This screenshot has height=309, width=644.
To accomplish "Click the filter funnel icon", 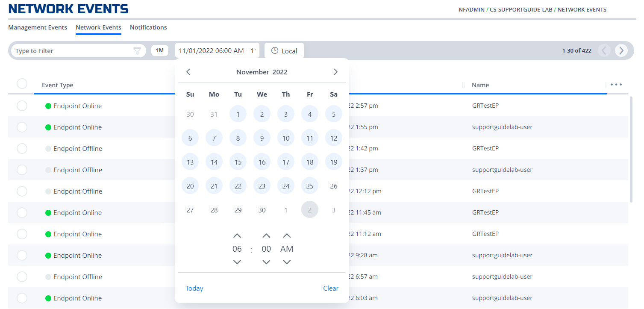I will coord(137,51).
